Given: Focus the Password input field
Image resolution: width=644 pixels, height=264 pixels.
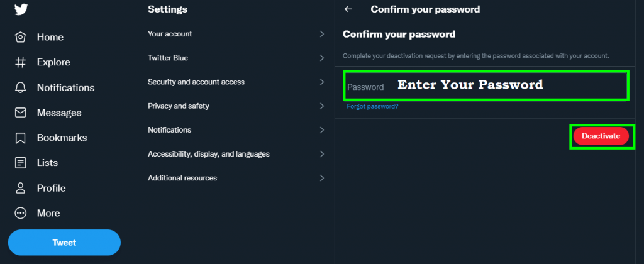Looking at the screenshot, I should tap(486, 86).
